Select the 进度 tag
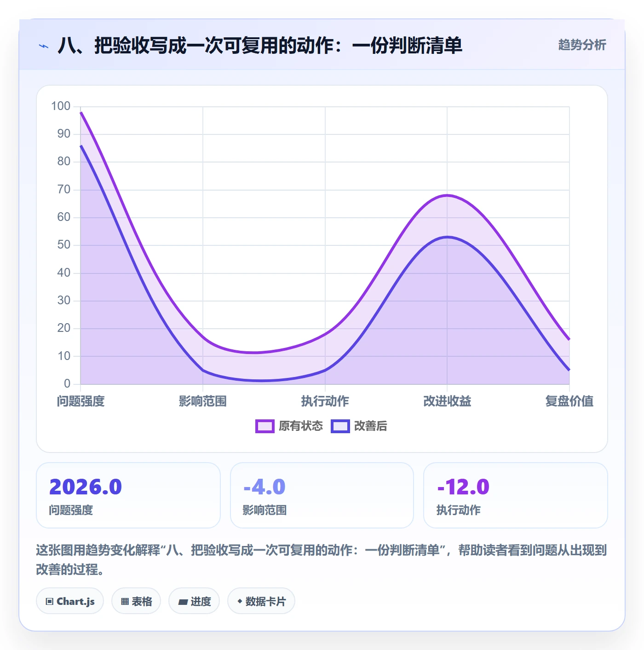Image resolution: width=644 pixels, height=650 pixels. point(194,601)
